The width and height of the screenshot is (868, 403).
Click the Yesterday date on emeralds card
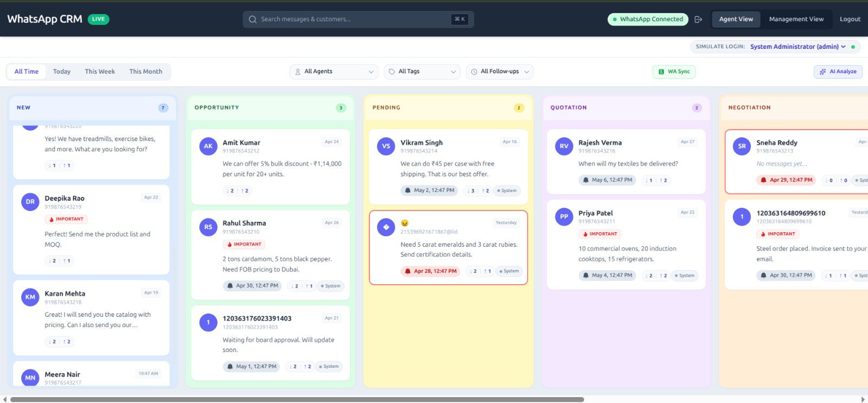tap(506, 222)
